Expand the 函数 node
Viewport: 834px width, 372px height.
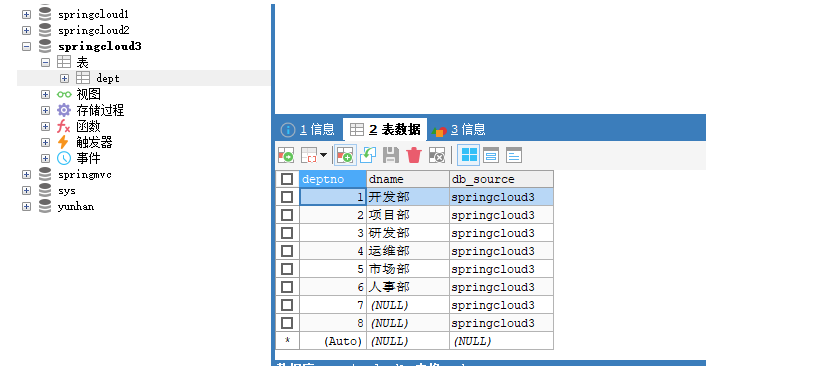46,126
